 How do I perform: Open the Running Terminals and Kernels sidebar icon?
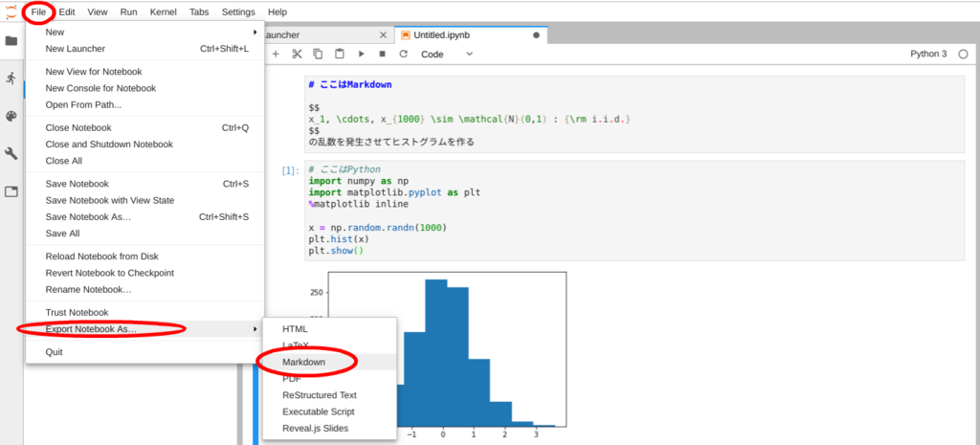11,78
